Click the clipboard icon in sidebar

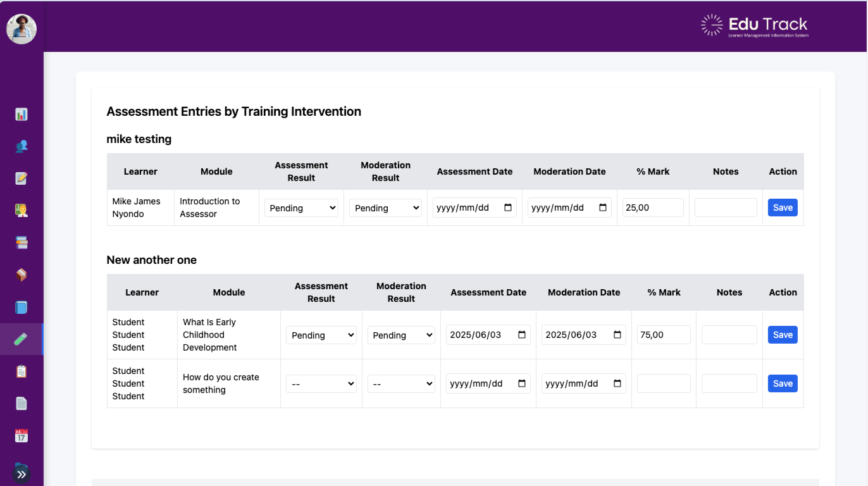click(22, 371)
